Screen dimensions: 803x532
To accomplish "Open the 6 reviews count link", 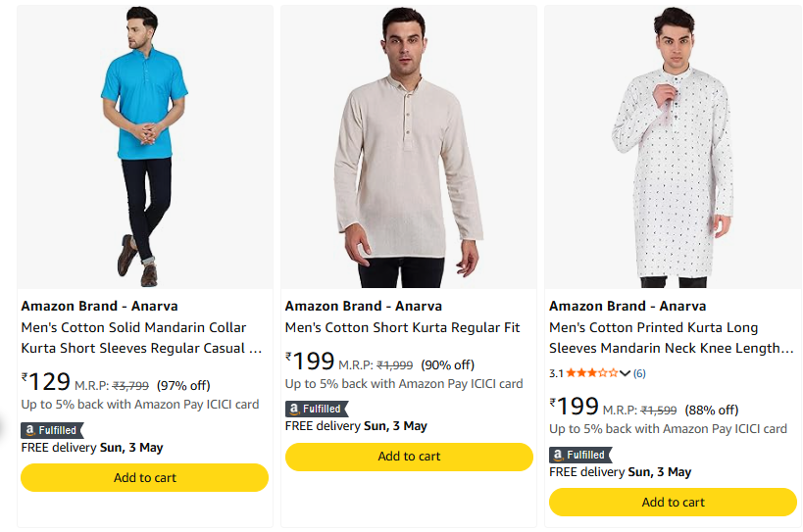I will [639, 373].
